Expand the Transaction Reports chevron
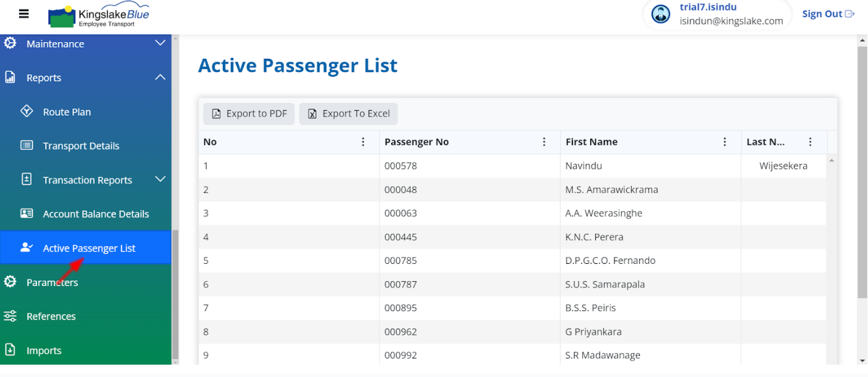This screenshot has height=377, width=868. pos(160,179)
